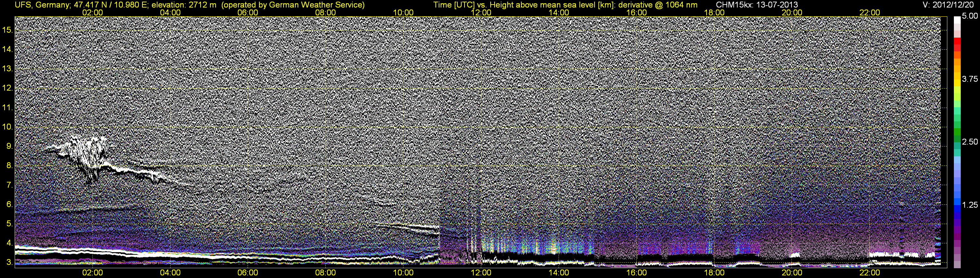980x278 pixels.
Task: Click the 13 km height axis label
Action: 7,69
